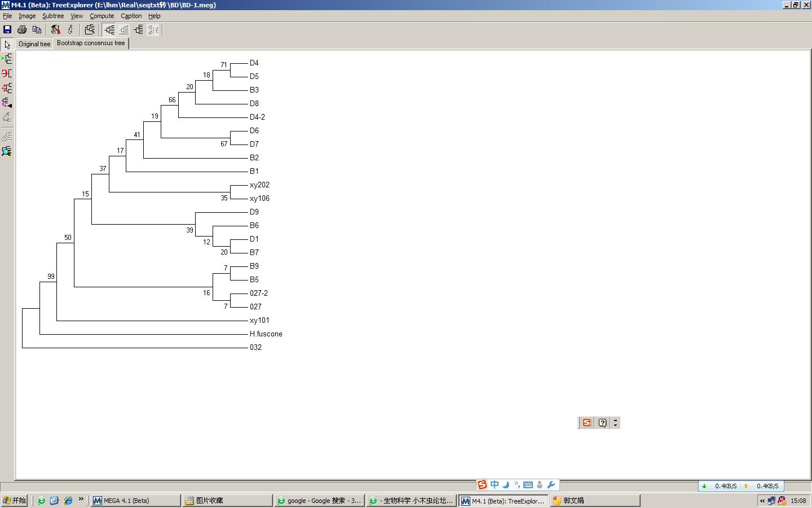This screenshot has height=508, width=812.
Task: Click the IME user account icon
Action: [540, 485]
